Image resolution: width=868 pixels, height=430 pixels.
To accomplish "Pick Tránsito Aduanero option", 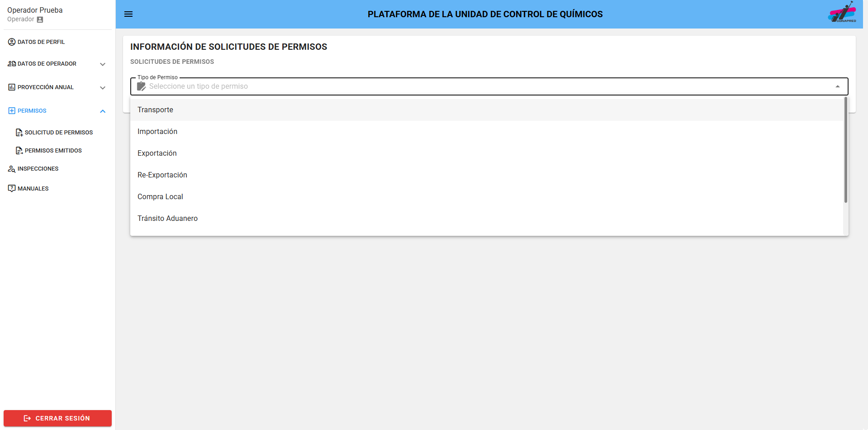I will tap(167, 219).
